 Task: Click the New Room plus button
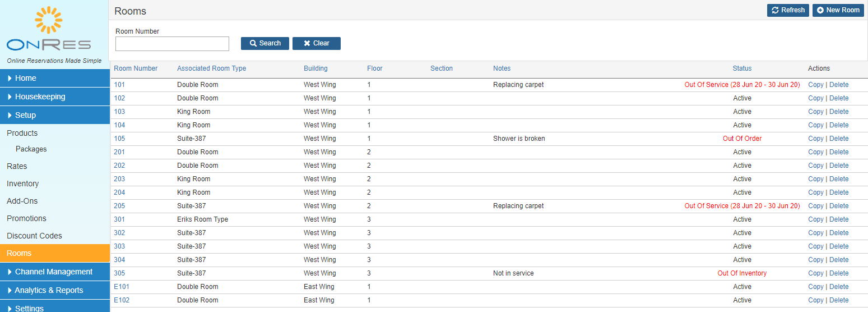click(838, 10)
